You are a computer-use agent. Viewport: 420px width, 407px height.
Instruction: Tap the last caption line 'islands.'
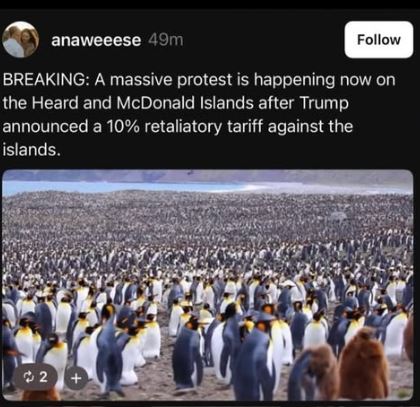point(32,150)
